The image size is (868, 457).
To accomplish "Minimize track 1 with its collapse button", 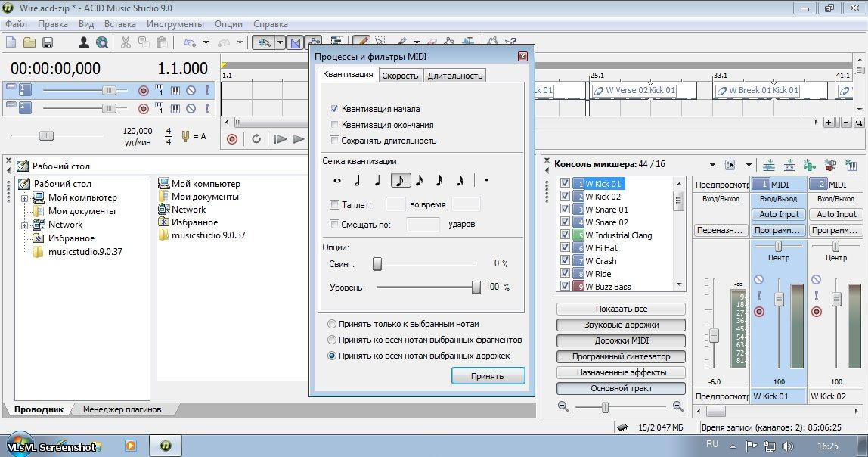I will point(10,86).
